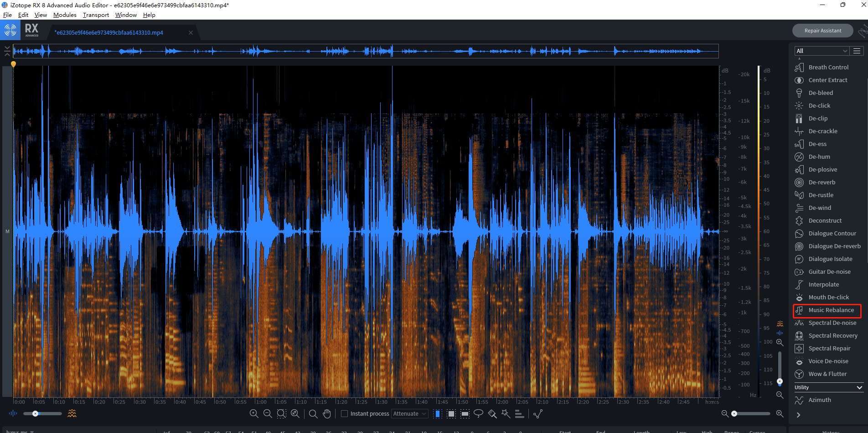Activate the Brush selection tool
This screenshot has width=868, height=433.
[492, 413]
